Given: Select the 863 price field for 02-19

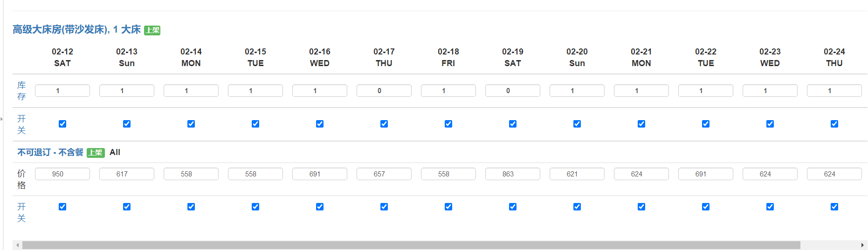Looking at the screenshot, I should [x=513, y=174].
